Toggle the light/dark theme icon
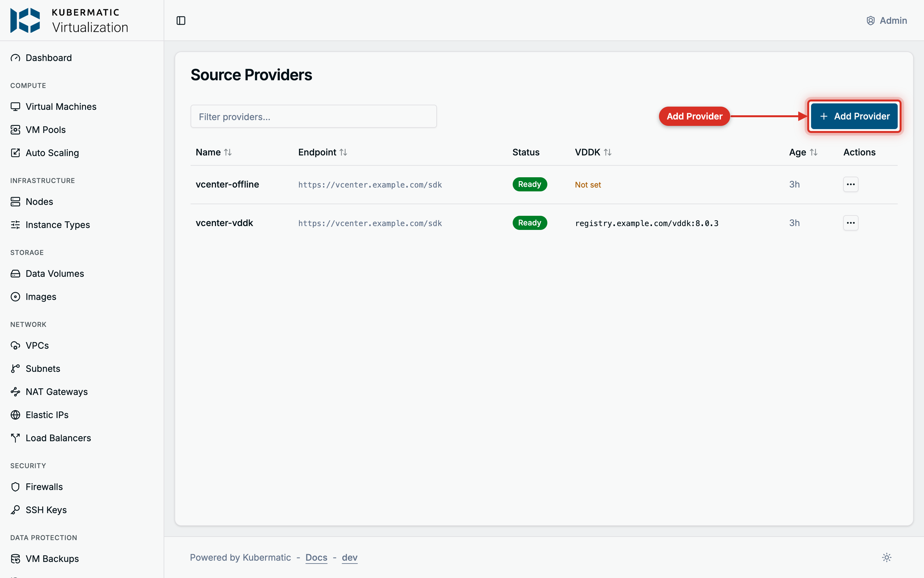Screen dimensions: 924x578 pyautogui.click(x=886, y=557)
